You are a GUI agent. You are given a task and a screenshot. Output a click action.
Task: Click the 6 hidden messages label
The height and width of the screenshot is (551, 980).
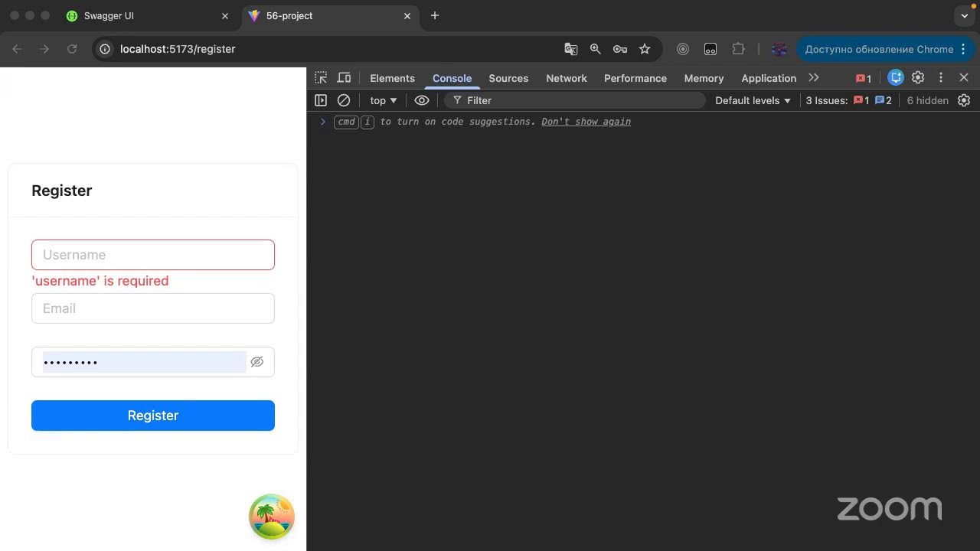click(927, 100)
